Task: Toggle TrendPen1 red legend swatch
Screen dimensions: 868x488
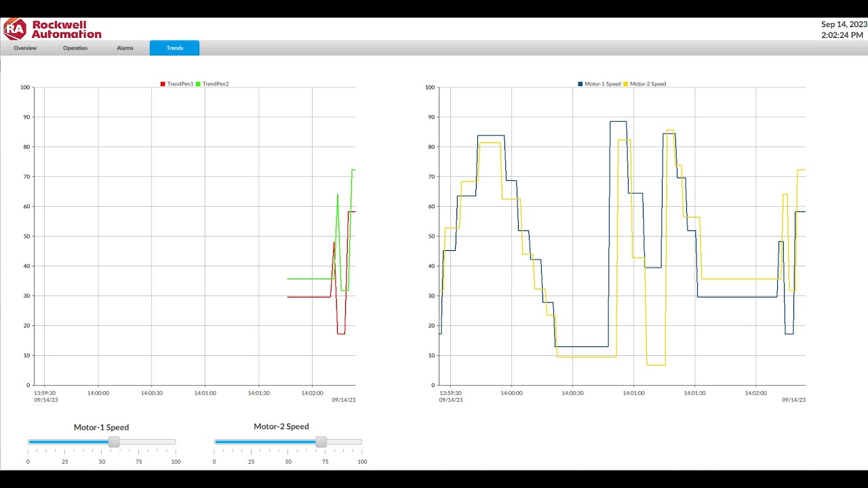Action: (x=163, y=84)
